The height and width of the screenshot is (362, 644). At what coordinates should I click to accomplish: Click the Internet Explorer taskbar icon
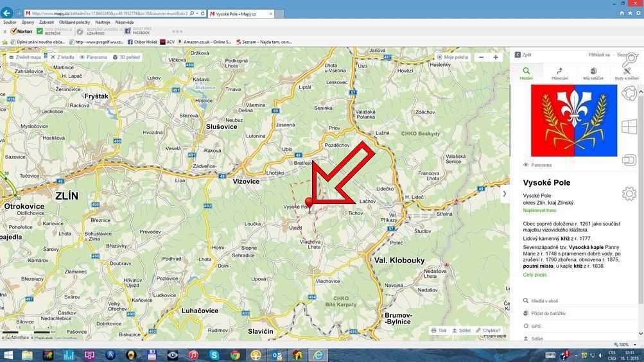pos(318,355)
